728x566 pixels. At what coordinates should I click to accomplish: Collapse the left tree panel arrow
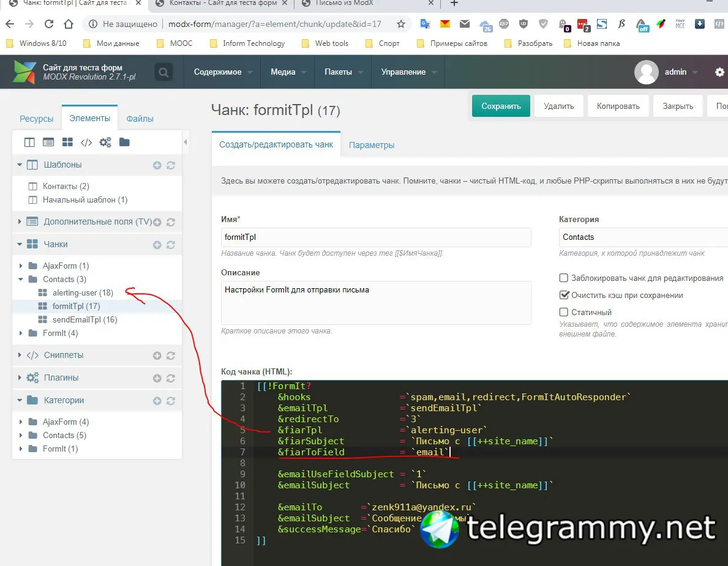[x=186, y=142]
